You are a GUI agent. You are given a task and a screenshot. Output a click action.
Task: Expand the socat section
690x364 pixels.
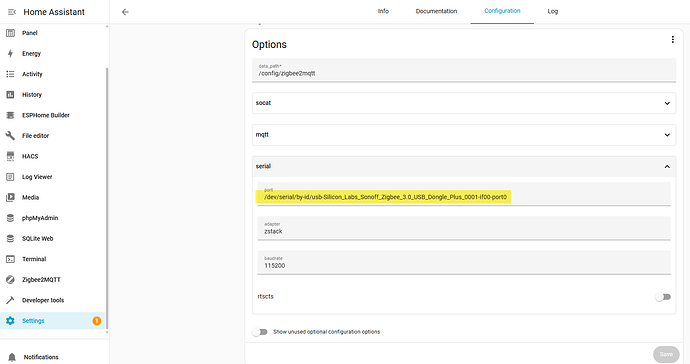pos(464,103)
